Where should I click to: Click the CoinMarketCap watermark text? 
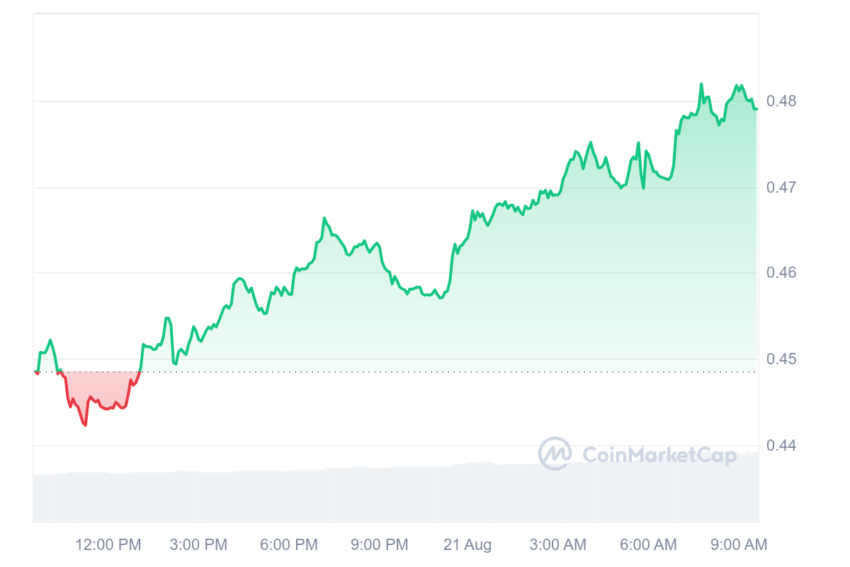[660, 455]
